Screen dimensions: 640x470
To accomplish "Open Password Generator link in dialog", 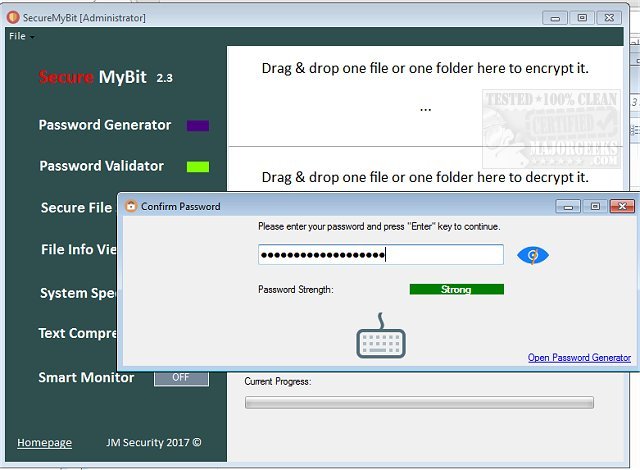I will pos(579,358).
